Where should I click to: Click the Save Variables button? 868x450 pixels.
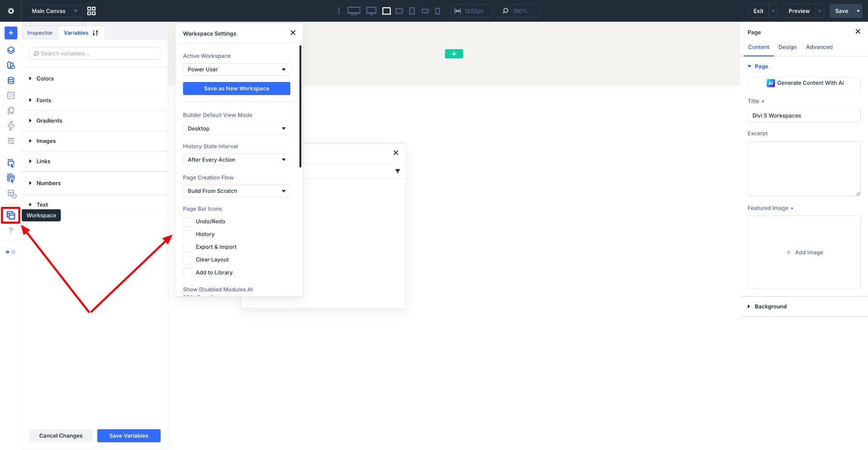coord(129,436)
